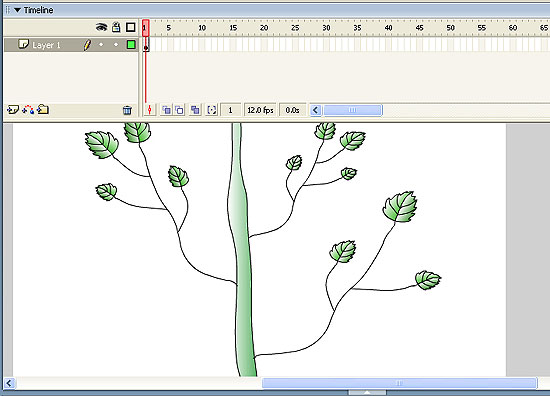The height and width of the screenshot is (396, 550).
Task: Open Modify Onion Markers menu
Action: pos(212,110)
